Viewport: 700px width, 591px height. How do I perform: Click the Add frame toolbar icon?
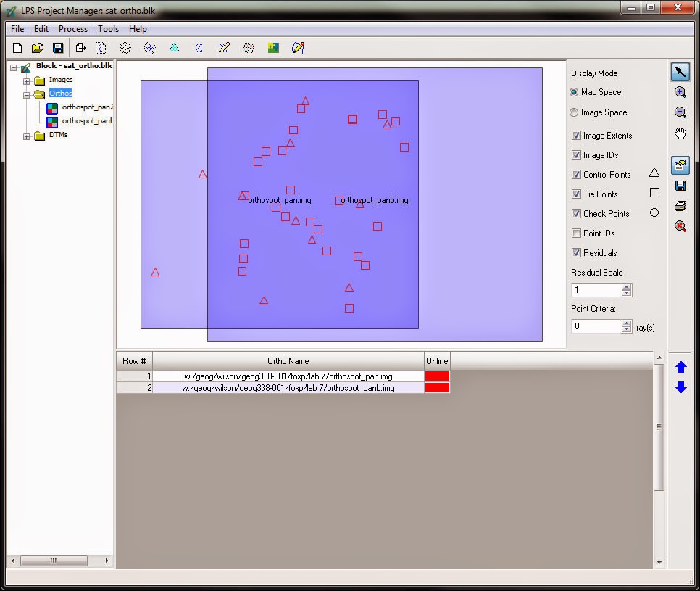(81, 48)
